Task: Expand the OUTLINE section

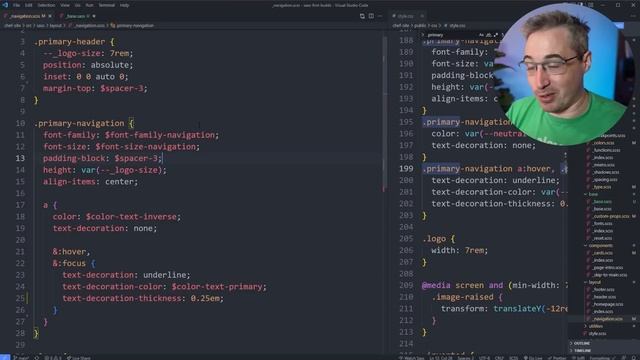Action: pos(582,344)
